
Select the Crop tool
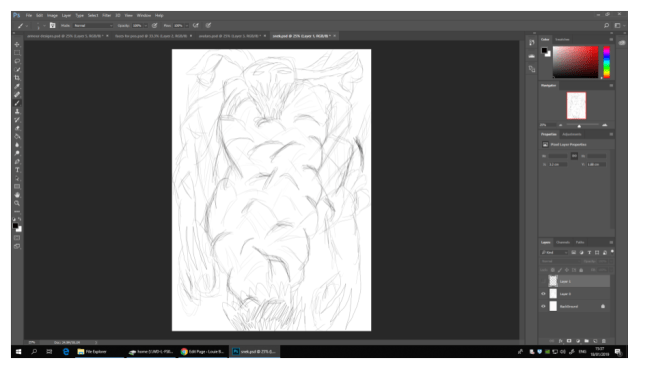pos(17,78)
